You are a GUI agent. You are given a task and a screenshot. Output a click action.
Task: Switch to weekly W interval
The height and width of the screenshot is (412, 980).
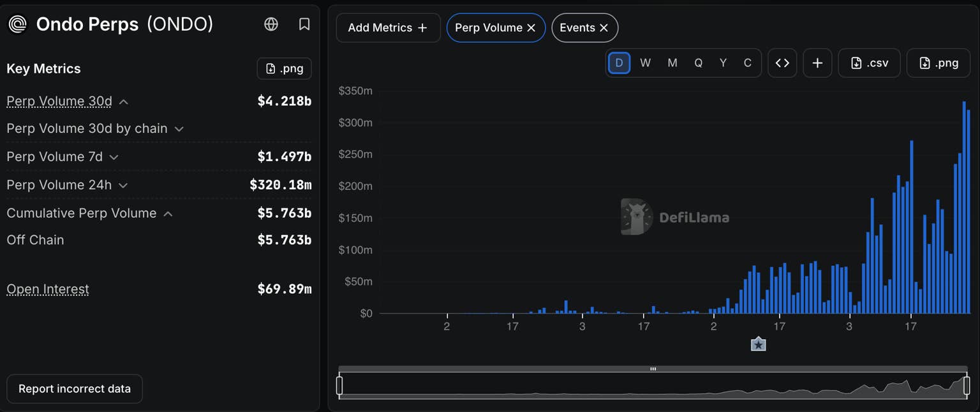click(645, 63)
